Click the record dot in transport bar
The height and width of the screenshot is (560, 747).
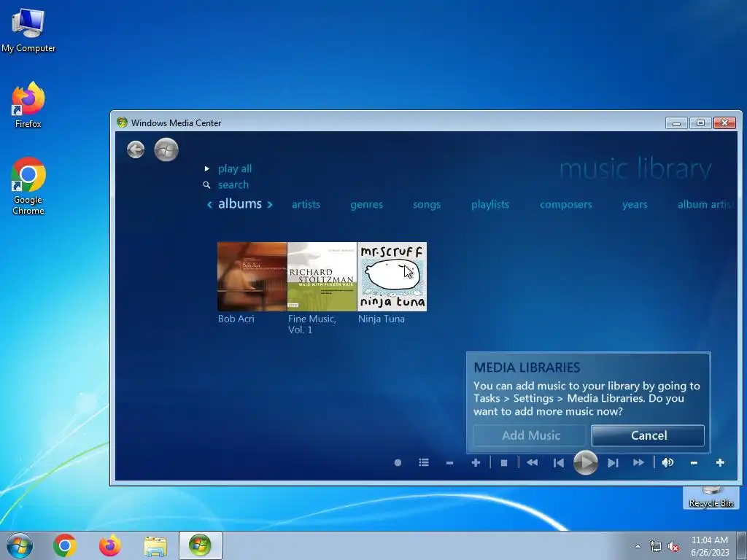click(398, 462)
